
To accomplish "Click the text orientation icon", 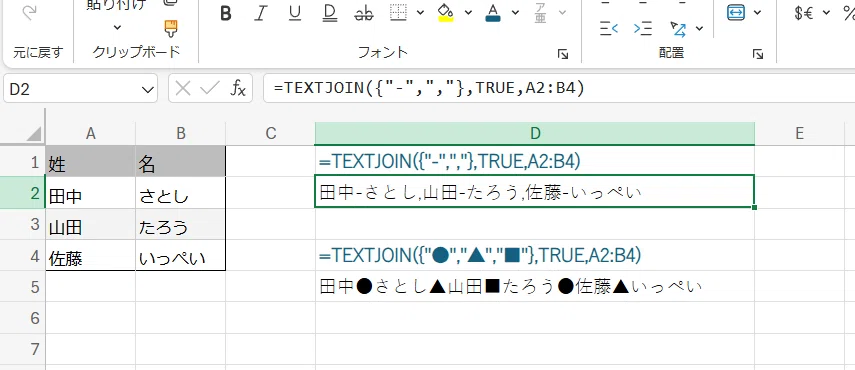I will pyautogui.click(x=678, y=28).
